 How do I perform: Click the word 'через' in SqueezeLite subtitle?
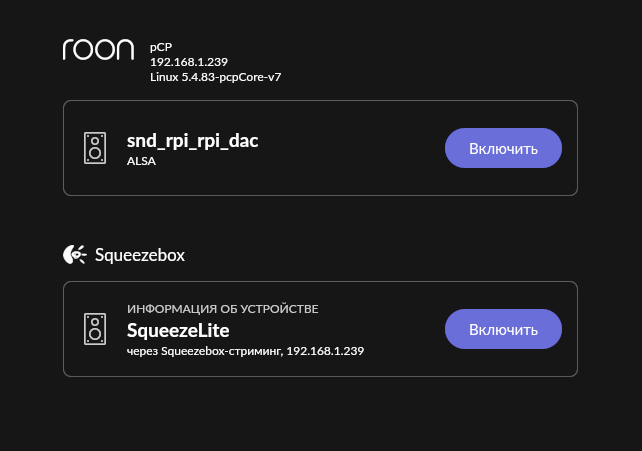[143, 351]
